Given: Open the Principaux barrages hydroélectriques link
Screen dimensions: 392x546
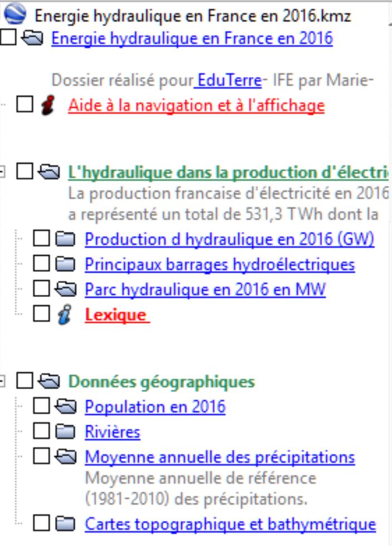Looking at the screenshot, I should 219,264.
